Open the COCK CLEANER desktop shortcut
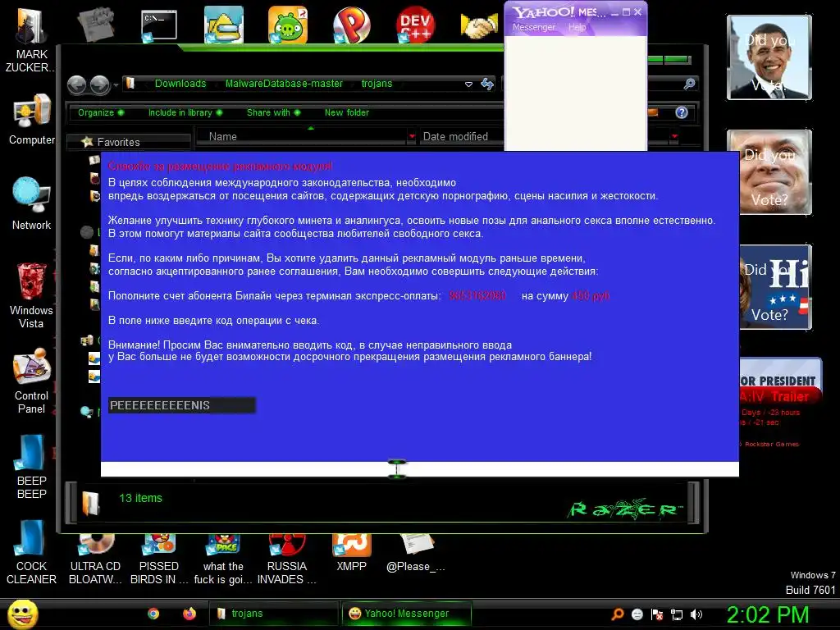This screenshot has height=630, width=840. click(x=31, y=552)
